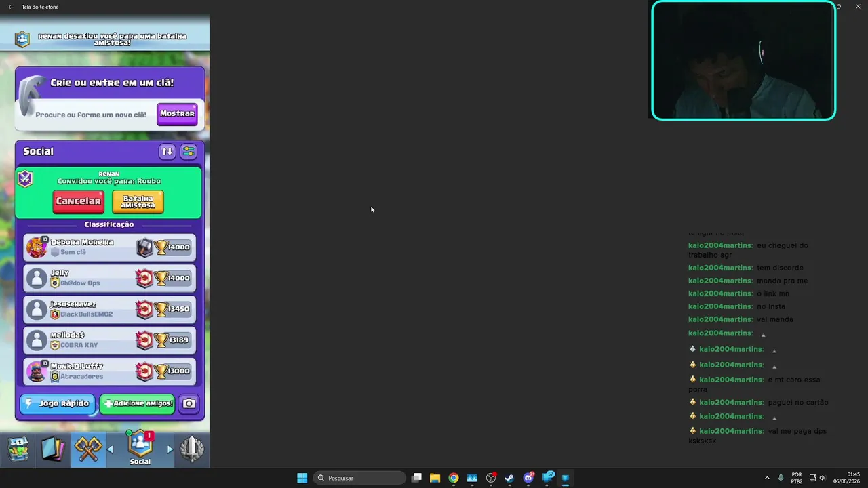The height and width of the screenshot is (488, 868).
Task: Click Debora Moreira's avatar picture
Action: click(37, 247)
